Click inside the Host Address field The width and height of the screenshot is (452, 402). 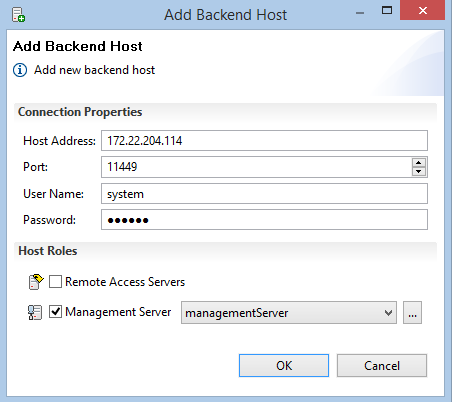click(x=264, y=140)
